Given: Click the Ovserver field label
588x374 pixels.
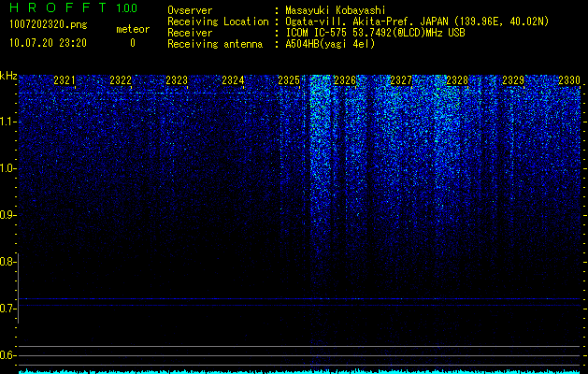Looking at the screenshot, I should tap(190, 10).
